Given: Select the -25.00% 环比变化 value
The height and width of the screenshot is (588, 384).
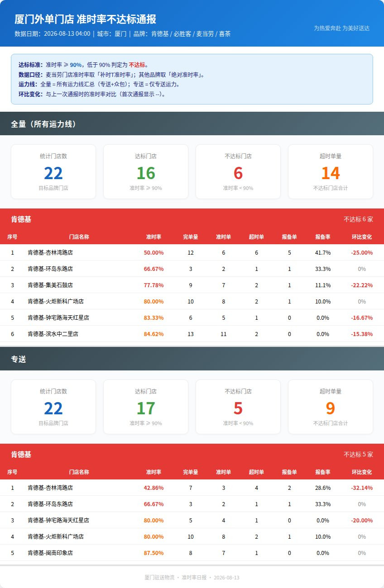Looking at the screenshot, I should click(x=362, y=252).
